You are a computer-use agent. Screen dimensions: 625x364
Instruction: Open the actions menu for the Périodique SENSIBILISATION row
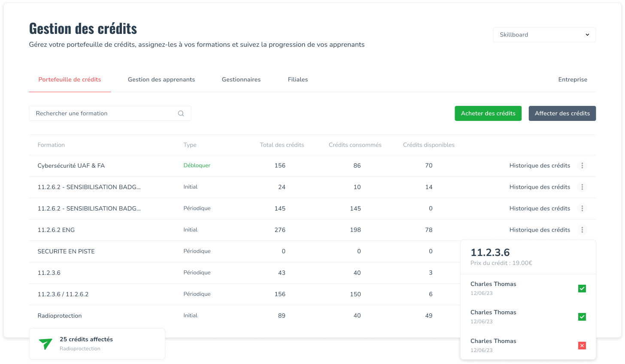582,208
